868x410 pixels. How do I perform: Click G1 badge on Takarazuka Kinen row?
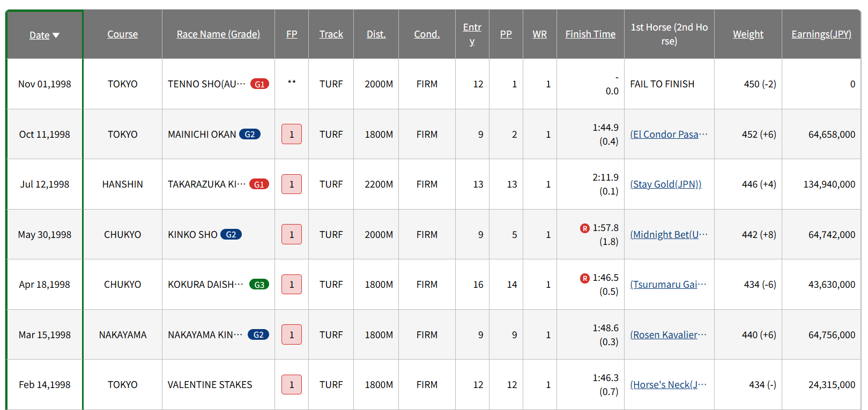259,184
